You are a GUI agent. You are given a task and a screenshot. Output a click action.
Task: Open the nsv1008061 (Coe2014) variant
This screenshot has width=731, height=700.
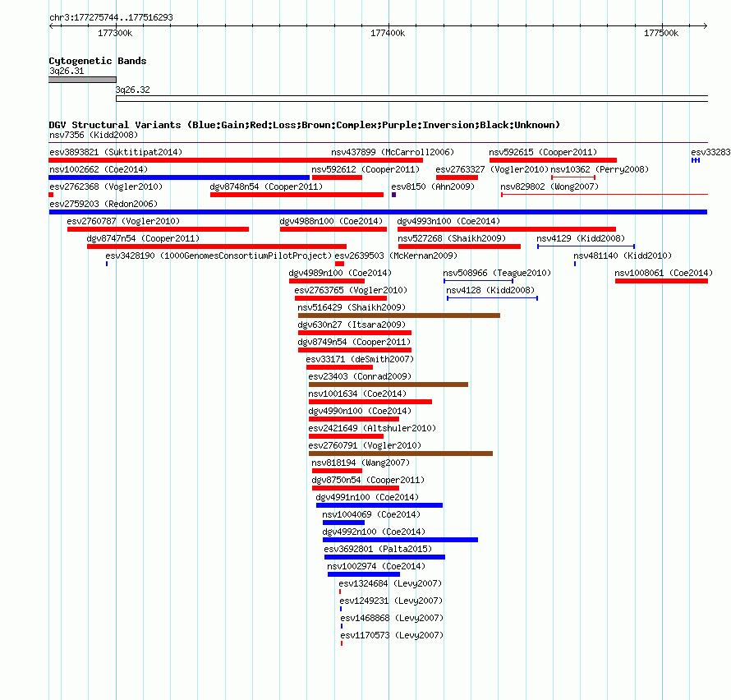coord(664,273)
